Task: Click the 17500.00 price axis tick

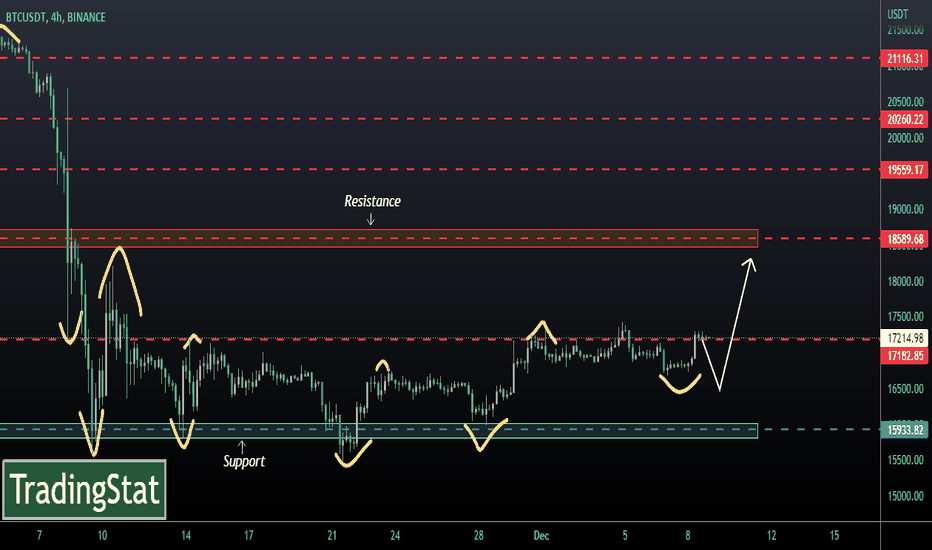Action: [x=905, y=316]
